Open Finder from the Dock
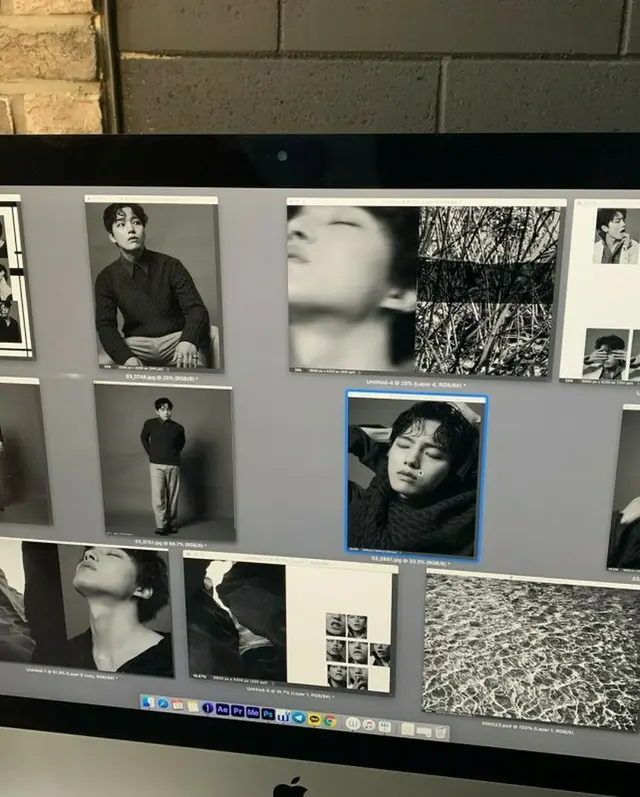 (x=148, y=702)
